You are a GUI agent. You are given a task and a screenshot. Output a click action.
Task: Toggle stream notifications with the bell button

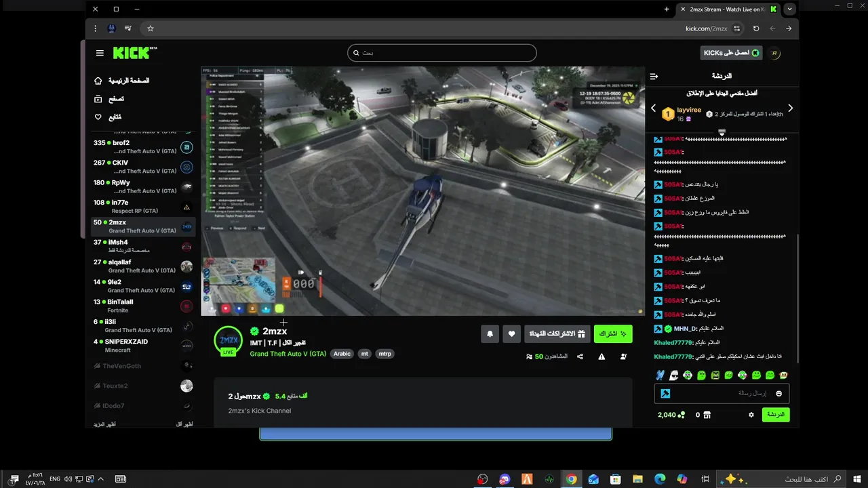(490, 333)
